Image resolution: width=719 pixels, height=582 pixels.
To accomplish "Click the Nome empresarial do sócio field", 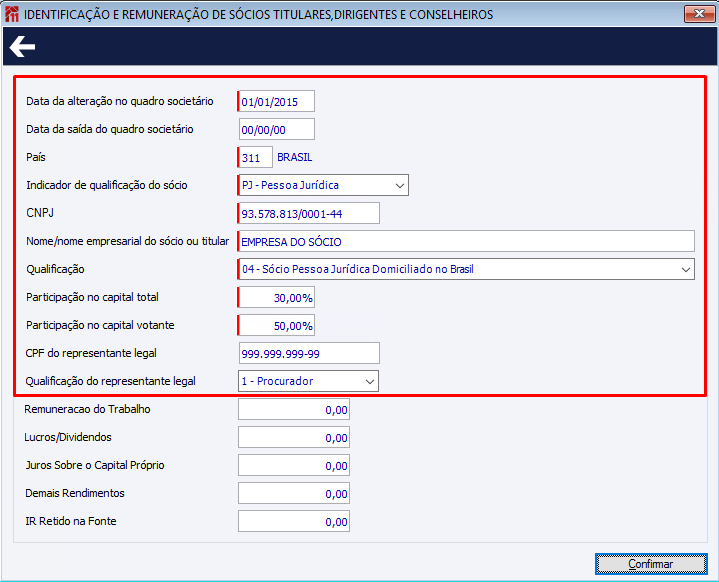I will [466, 241].
